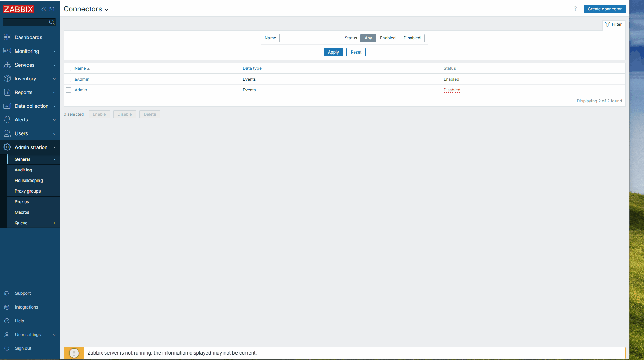Click the Create connector button
644x360 pixels.
point(604,9)
